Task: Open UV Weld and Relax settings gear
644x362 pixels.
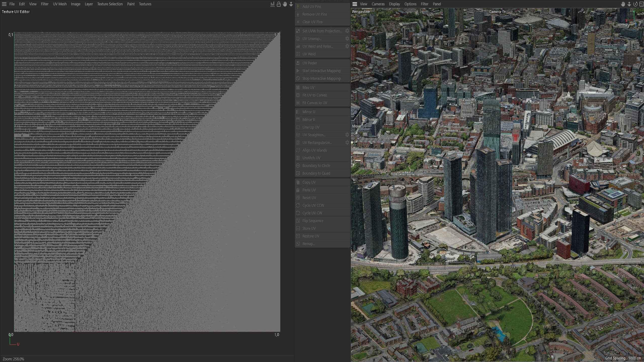Action: point(347,46)
